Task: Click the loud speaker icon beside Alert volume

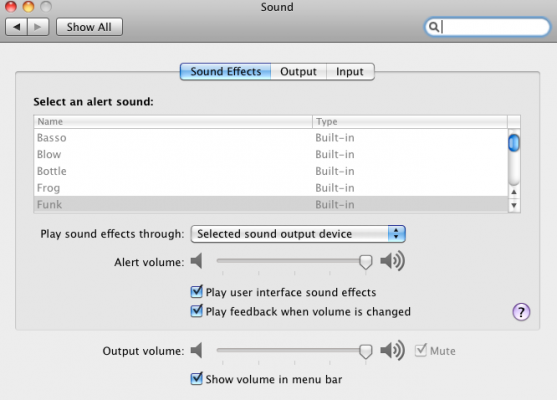Action: (392, 261)
